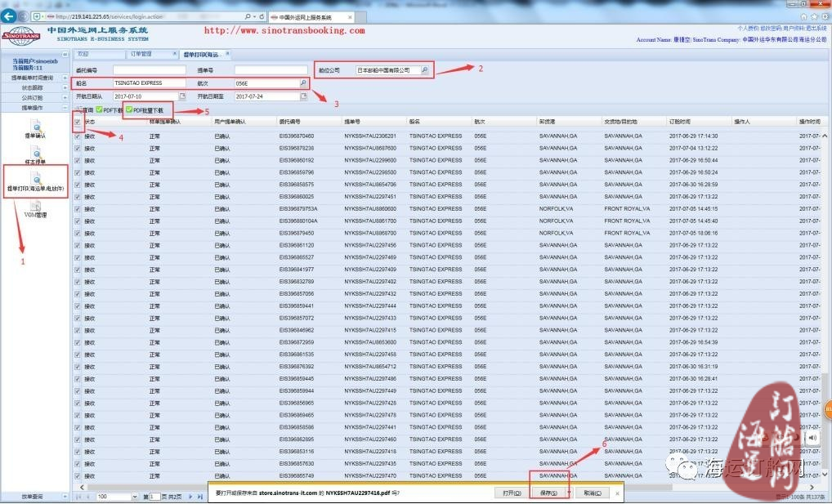Screen dimensions: 832x504
Task: Go to the first page arrow
Action: tap(78, 497)
